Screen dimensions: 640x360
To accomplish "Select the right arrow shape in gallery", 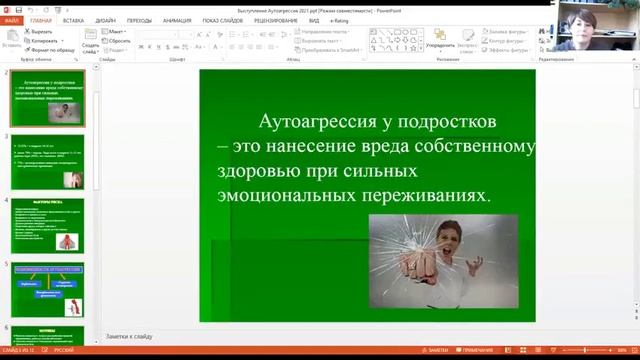I will 398,40.
